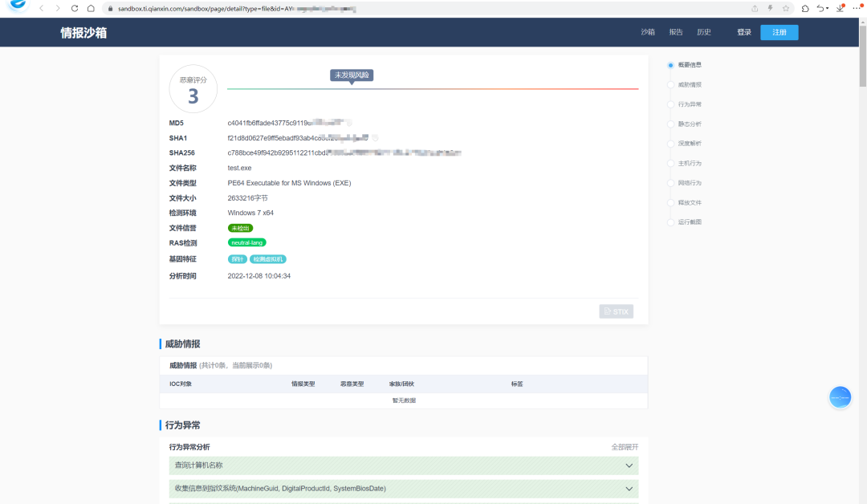
Task: Select 行为异常 in the side outline
Action: [x=690, y=104]
